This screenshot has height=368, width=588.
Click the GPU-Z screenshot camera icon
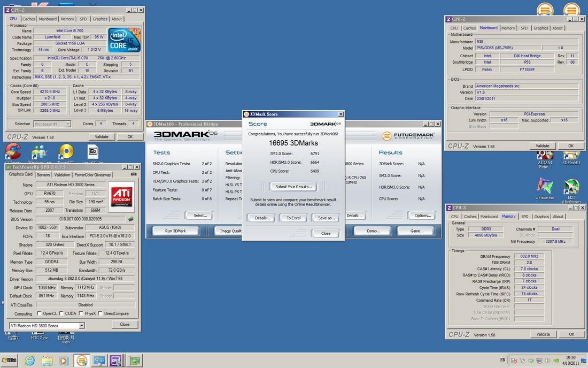pyautogui.click(x=134, y=174)
